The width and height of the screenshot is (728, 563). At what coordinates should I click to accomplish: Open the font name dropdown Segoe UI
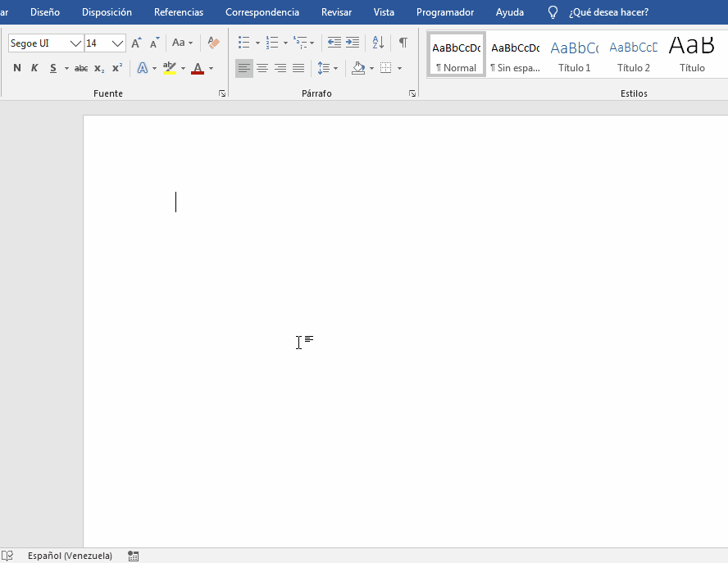(x=75, y=43)
